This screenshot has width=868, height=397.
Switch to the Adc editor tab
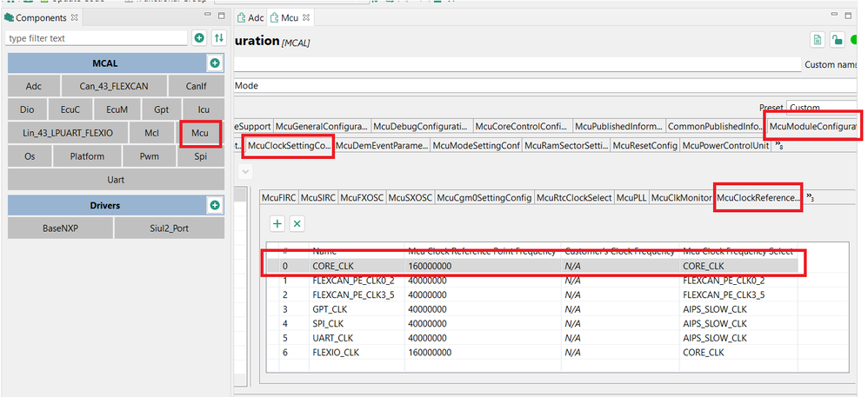pyautogui.click(x=250, y=17)
